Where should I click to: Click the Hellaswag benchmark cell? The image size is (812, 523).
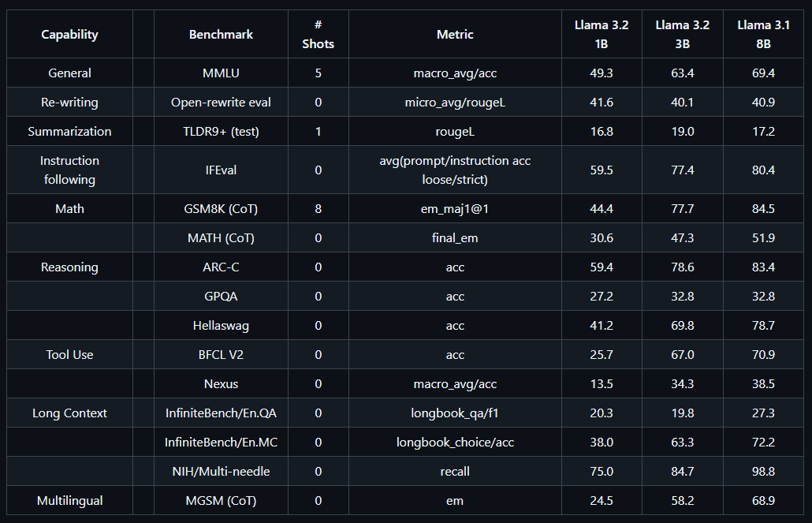click(x=221, y=326)
